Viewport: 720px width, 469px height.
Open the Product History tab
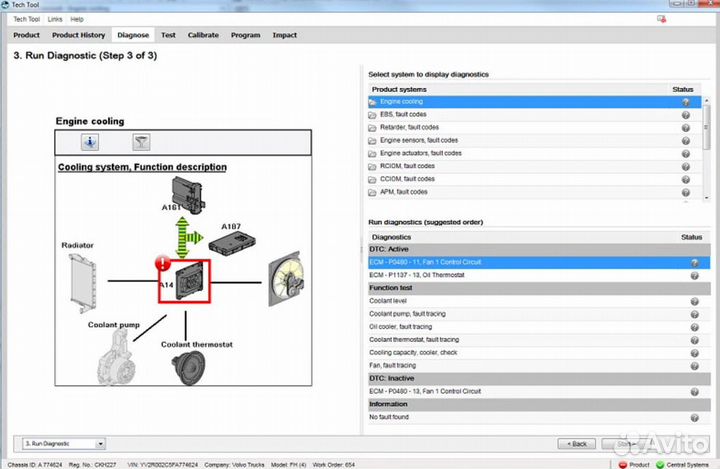click(78, 35)
